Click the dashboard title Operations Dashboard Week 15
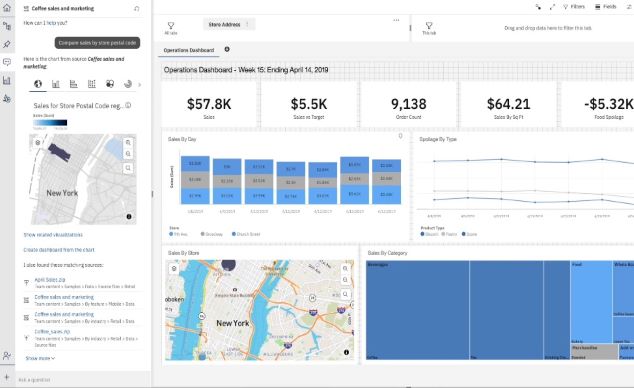 coord(246,70)
